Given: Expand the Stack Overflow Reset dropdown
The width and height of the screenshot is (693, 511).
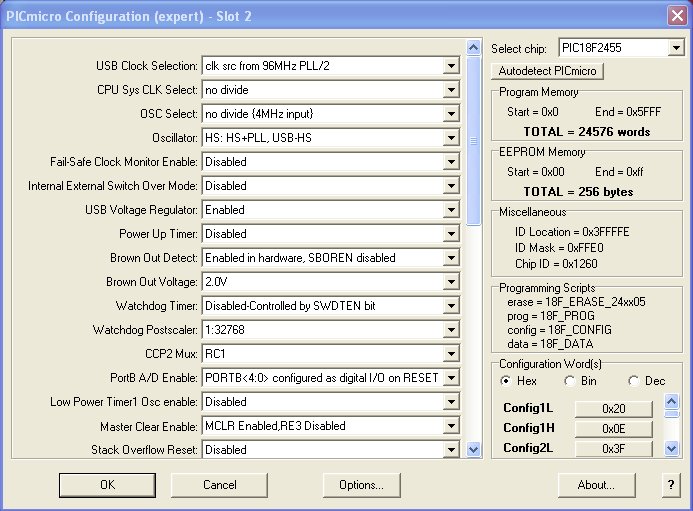Looking at the screenshot, I should (x=451, y=450).
